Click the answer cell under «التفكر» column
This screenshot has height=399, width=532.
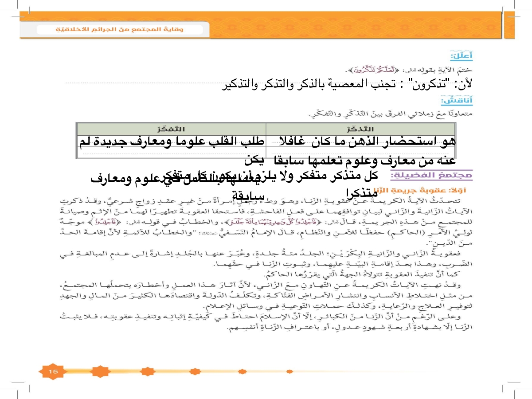coord(171,142)
